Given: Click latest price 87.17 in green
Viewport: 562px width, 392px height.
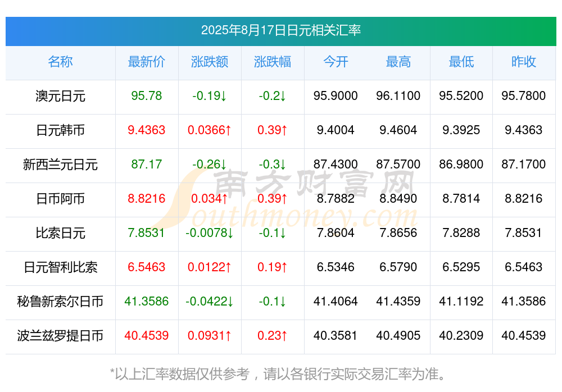Looking at the screenshot, I should pos(147,165).
